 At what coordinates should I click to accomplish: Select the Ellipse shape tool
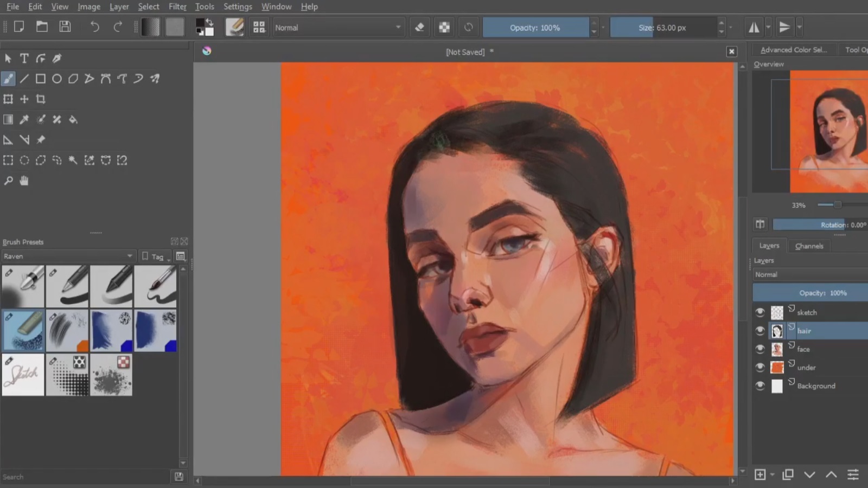(56, 79)
